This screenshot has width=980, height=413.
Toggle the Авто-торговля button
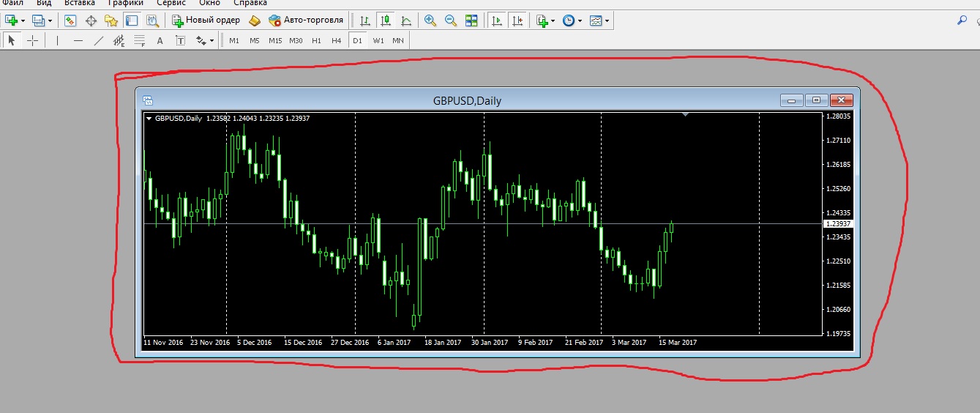click(x=306, y=21)
